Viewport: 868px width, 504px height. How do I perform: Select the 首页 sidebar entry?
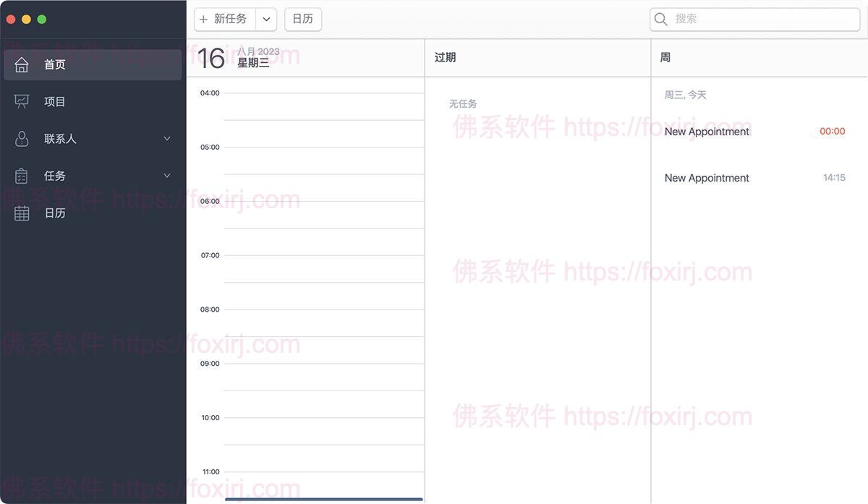pyautogui.click(x=54, y=64)
